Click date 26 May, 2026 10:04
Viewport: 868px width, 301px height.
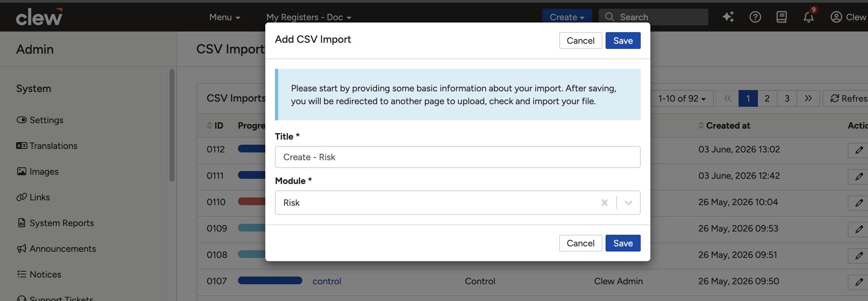click(x=738, y=202)
